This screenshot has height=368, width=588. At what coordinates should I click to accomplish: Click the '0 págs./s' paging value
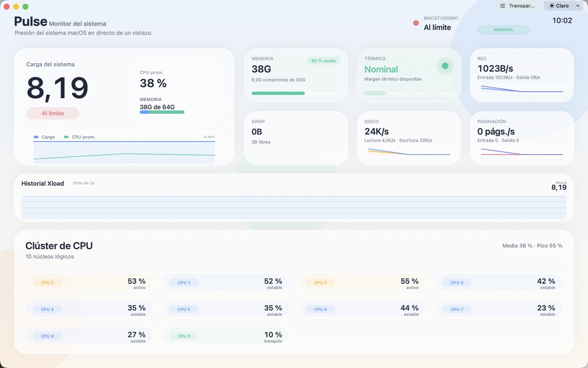click(x=496, y=132)
